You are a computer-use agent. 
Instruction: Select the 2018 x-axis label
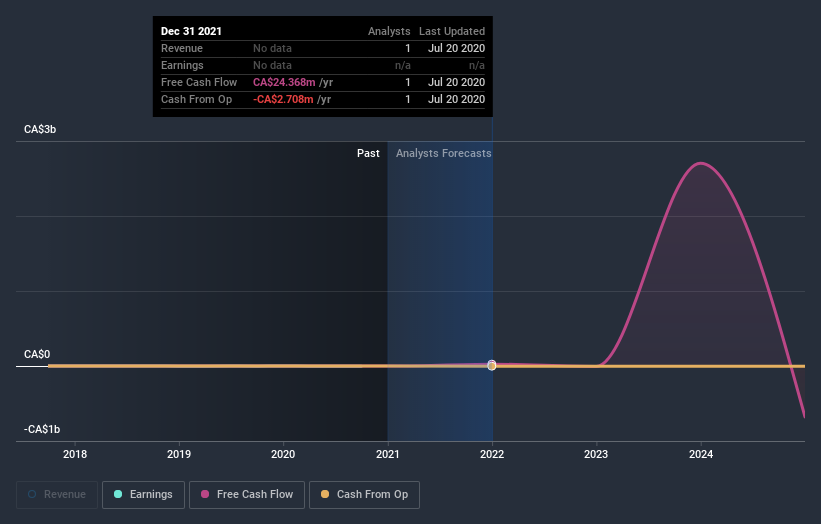click(75, 454)
